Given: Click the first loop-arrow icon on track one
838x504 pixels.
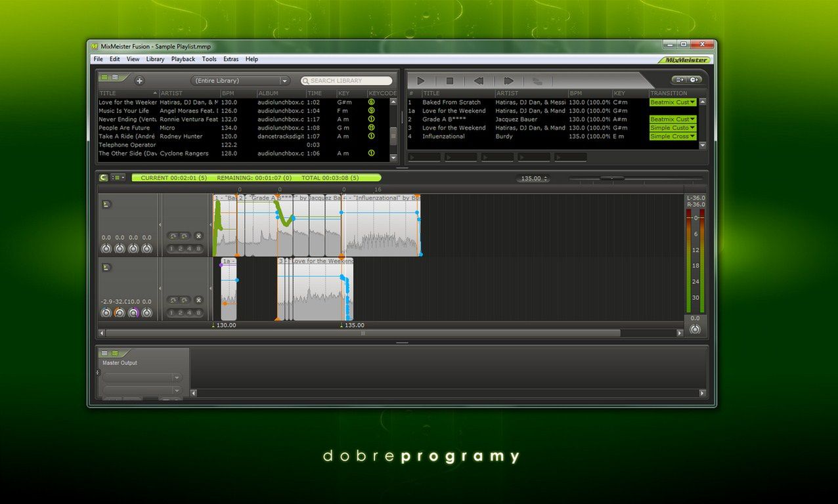Looking at the screenshot, I should pos(173,236).
